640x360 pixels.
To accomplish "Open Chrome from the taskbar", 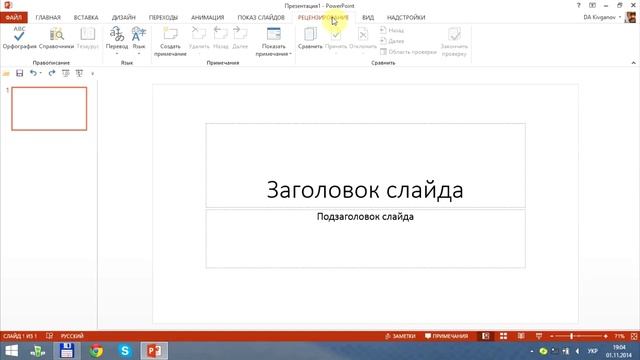I will [96, 351].
